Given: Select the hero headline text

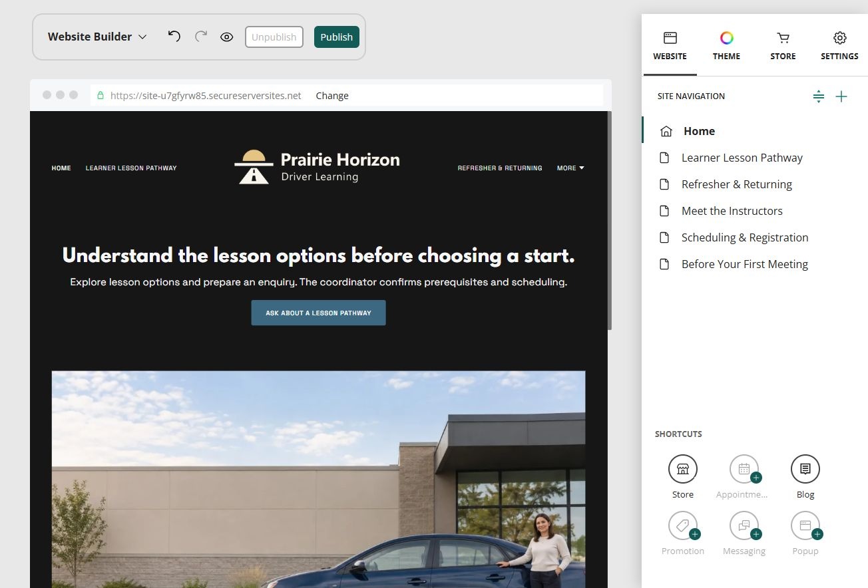Looking at the screenshot, I should coord(318,255).
